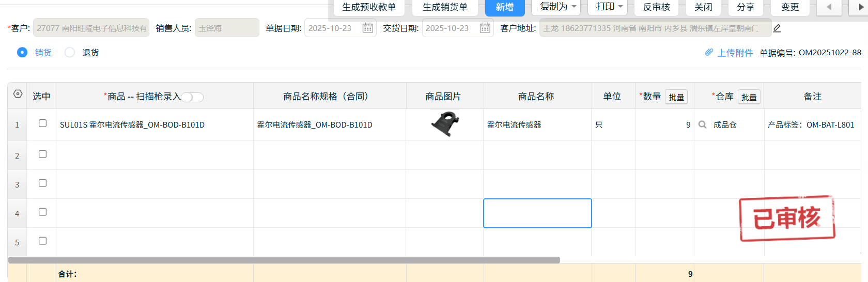Open the calendar icon for 交货日期
Screen dimensions: 868x282
485,28
